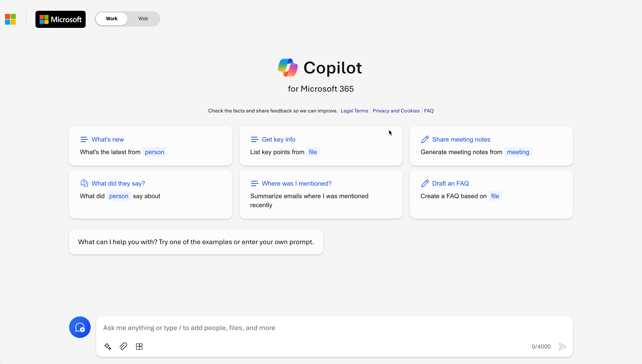642x364 pixels.
Task: Click the Windows logo icon
Action: coord(11,19)
